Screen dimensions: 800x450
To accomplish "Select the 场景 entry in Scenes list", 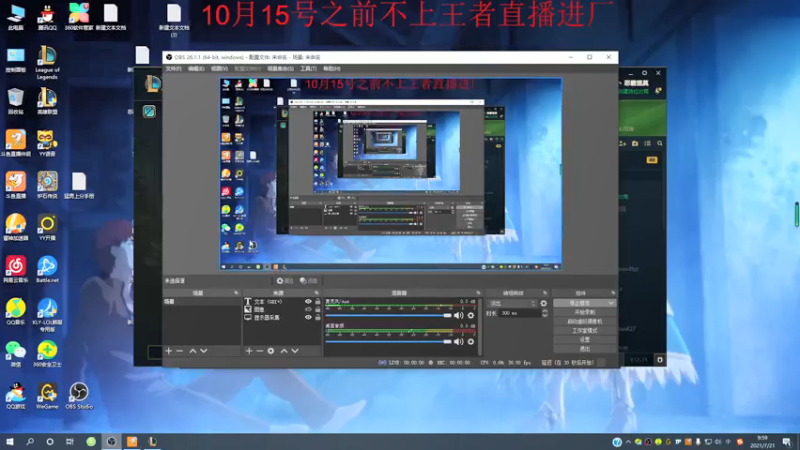I will (x=202, y=302).
